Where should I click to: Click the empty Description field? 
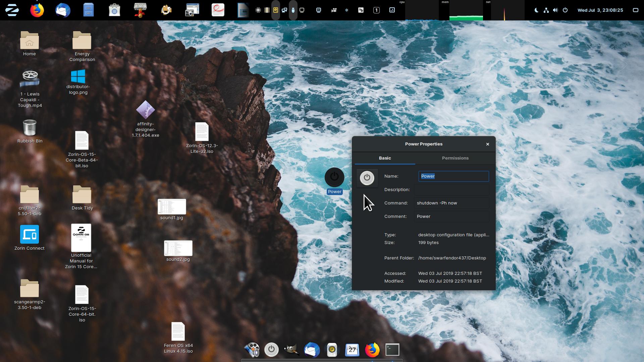(451, 190)
